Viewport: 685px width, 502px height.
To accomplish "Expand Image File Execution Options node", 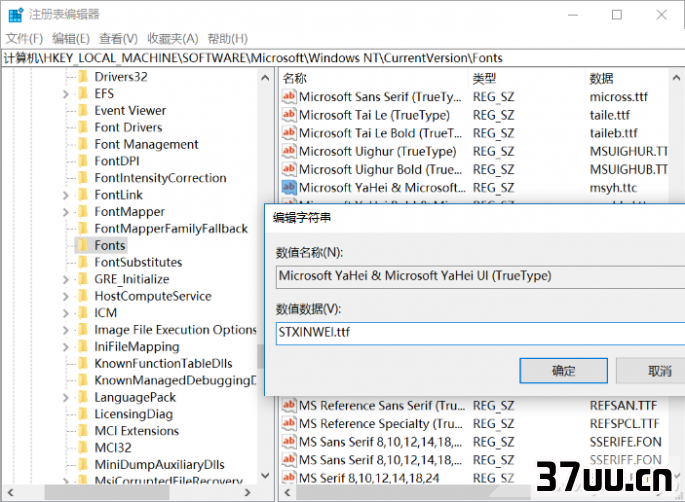I will [x=66, y=330].
